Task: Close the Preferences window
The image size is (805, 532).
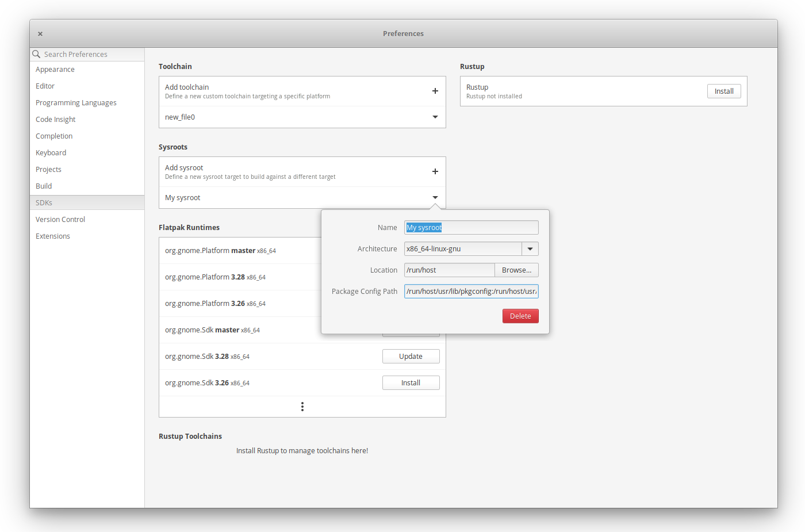Action: (40, 34)
